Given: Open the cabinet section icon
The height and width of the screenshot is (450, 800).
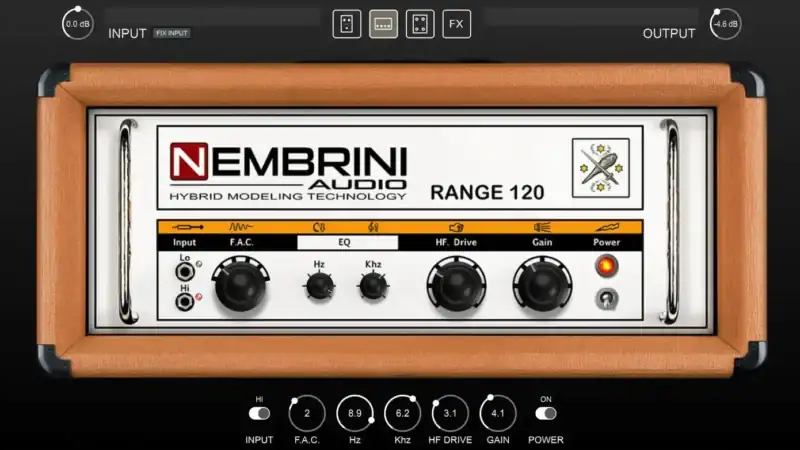Looking at the screenshot, I should click(420, 24).
